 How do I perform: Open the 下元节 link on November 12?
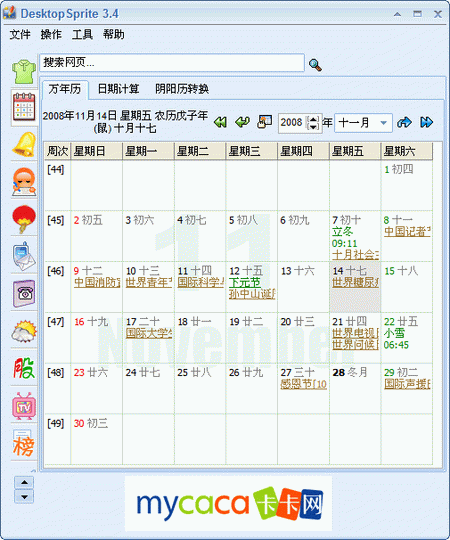click(x=245, y=282)
